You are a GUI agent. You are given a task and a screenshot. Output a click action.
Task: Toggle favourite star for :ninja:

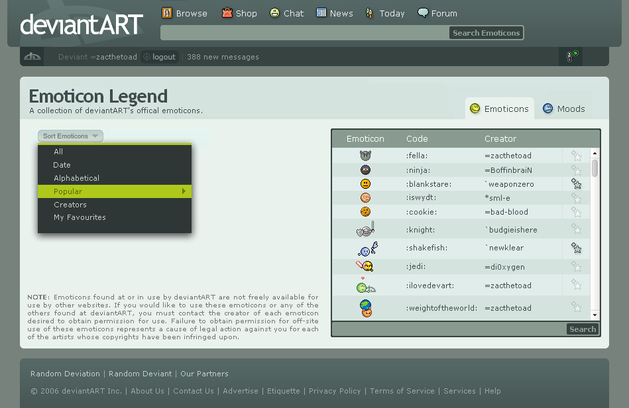point(576,170)
